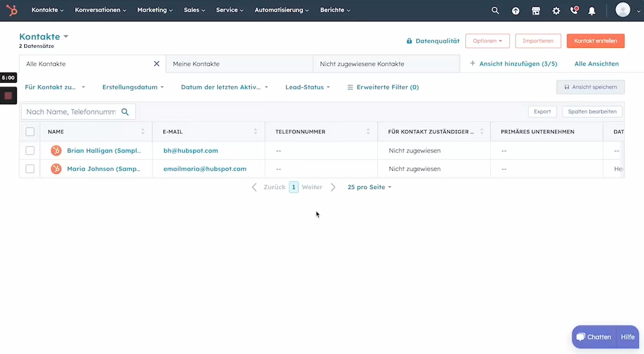This screenshot has width=644, height=354.
Task: Click the upgrade arrow icon
Action: 516,11
